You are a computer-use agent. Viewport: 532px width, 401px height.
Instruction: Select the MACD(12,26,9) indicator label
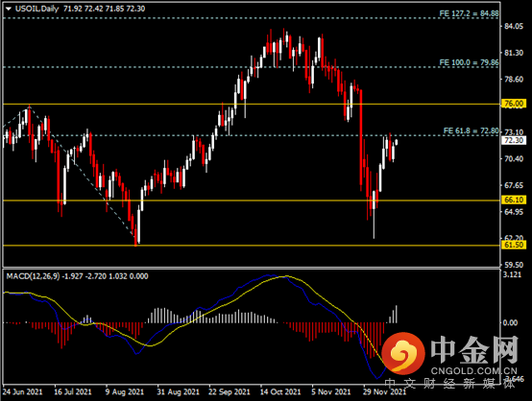pyautogui.click(x=33, y=276)
